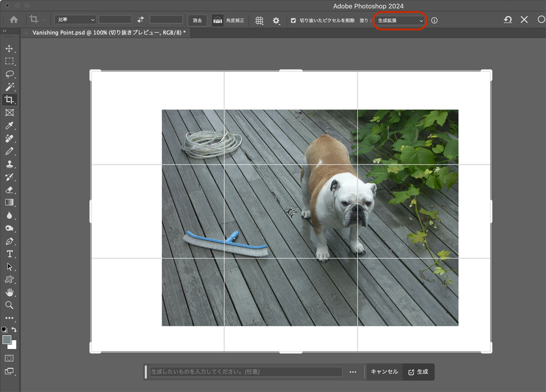The width and height of the screenshot is (546, 392).
Task: Click the 生成 (Generate) button
Action: click(418, 372)
